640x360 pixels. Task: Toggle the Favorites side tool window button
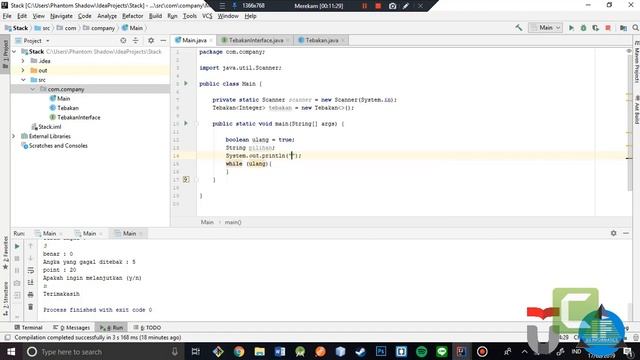point(5,253)
